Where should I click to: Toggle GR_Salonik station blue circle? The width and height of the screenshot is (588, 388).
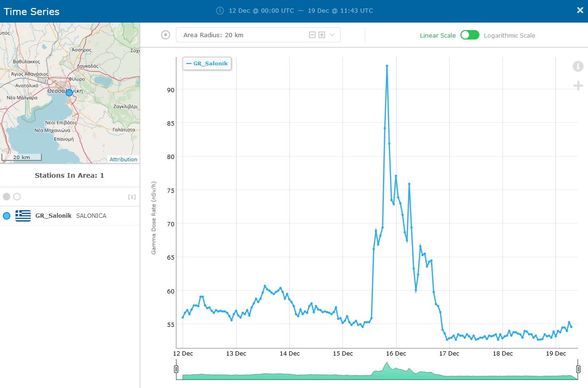click(7, 216)
